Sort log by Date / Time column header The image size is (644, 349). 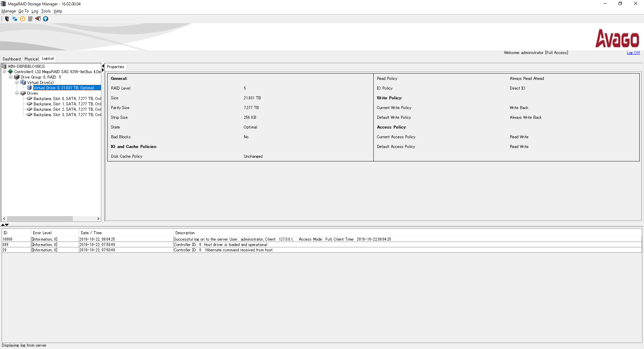pos(126,233)
